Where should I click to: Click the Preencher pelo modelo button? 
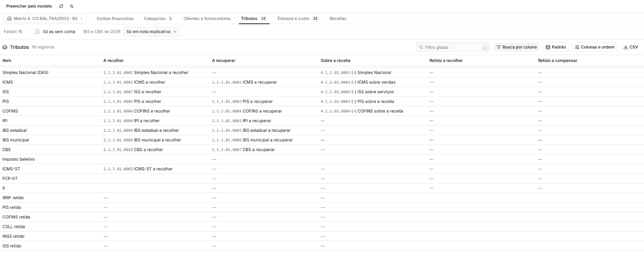(x=29, y=6)
